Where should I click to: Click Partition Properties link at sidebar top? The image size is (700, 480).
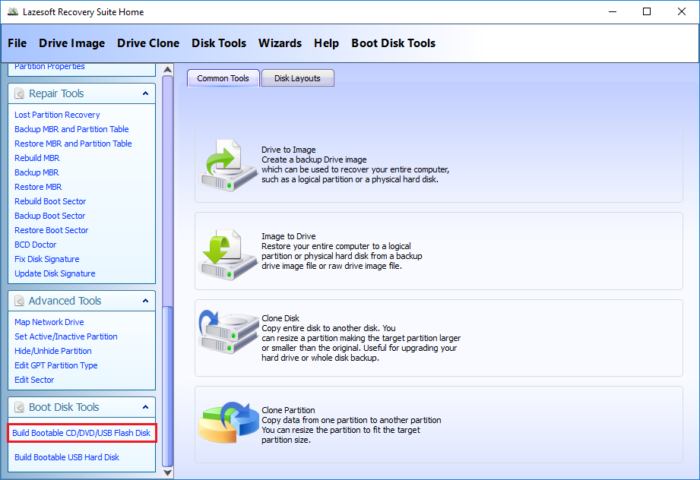pyautogui.click(x=50, y=67)
